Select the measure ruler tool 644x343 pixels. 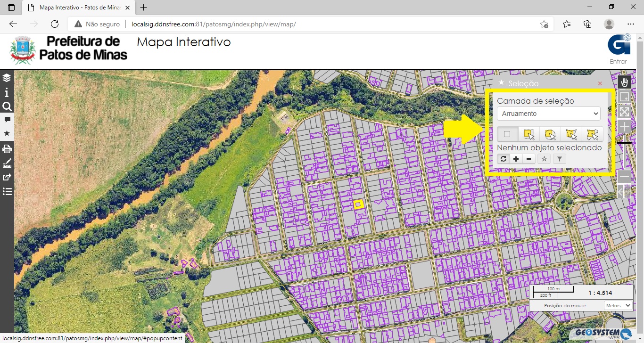click(7, 163)
